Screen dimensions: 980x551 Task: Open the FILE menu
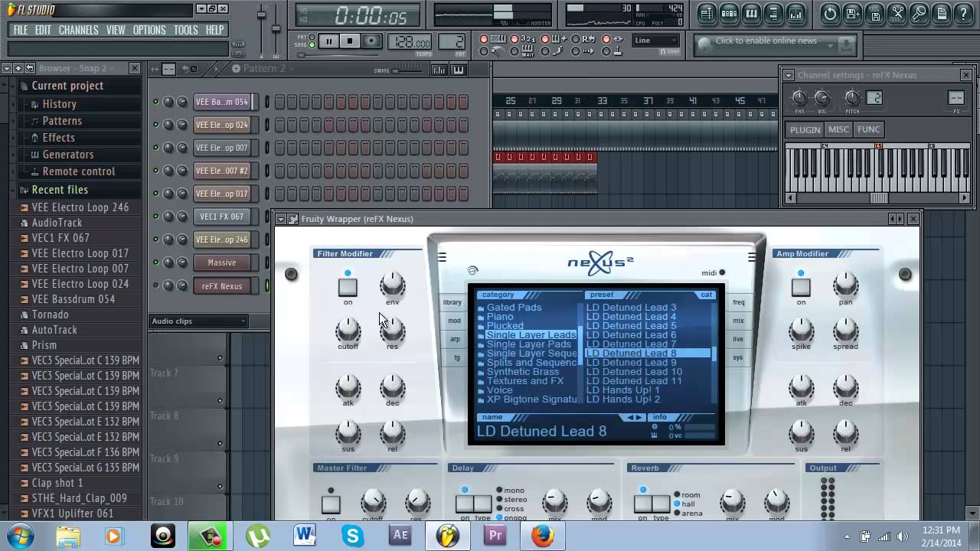tap(21, 30)
